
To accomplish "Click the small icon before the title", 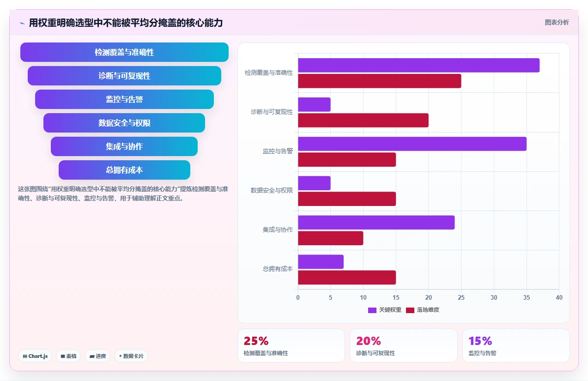I will click(x=22, y=23).
